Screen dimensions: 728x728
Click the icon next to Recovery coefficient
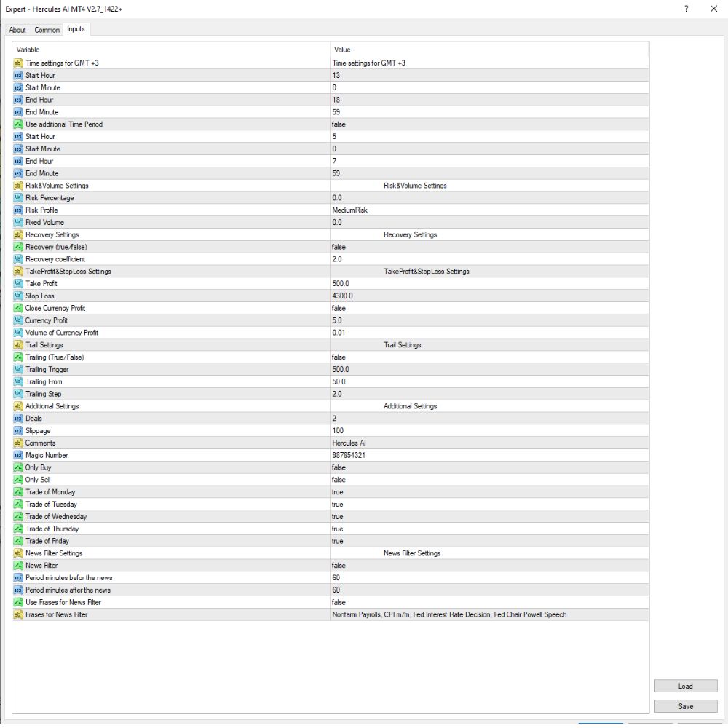click(x=18, y=259)
